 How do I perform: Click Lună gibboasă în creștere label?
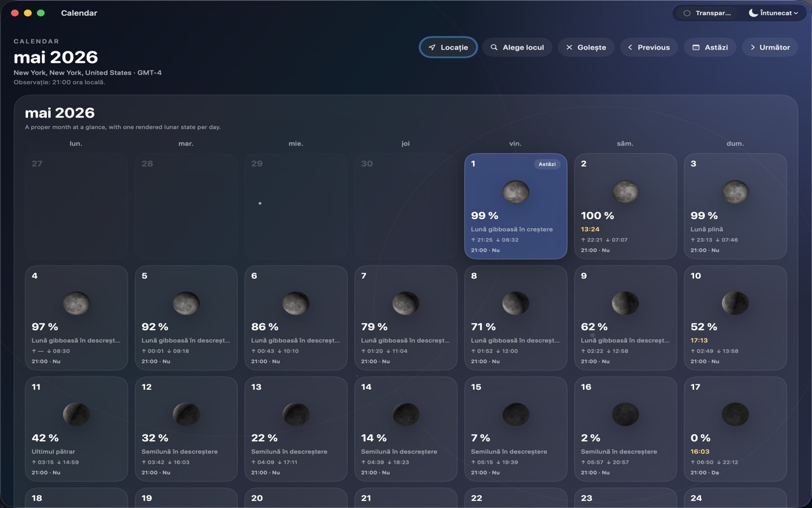pyautogui.click(x=512, y=229)
